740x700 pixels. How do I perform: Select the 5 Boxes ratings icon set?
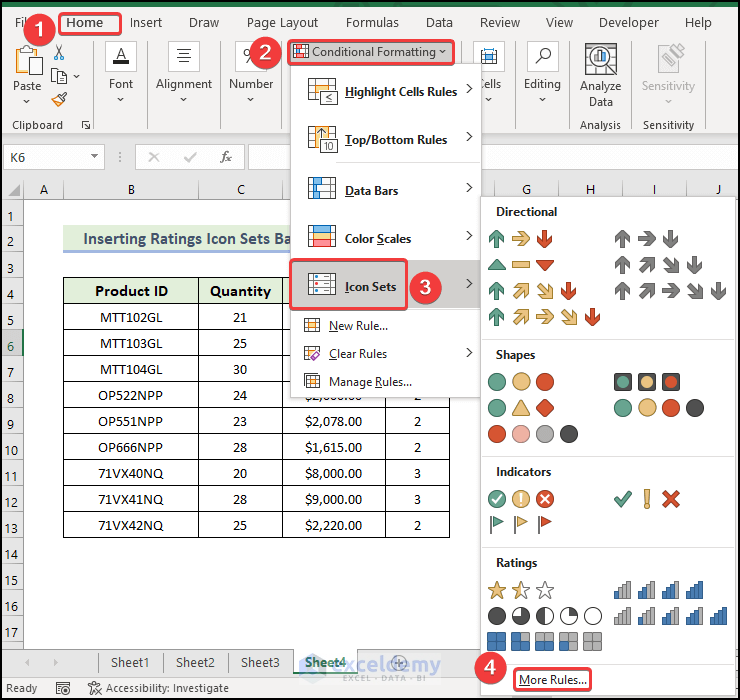coord(544,641)
